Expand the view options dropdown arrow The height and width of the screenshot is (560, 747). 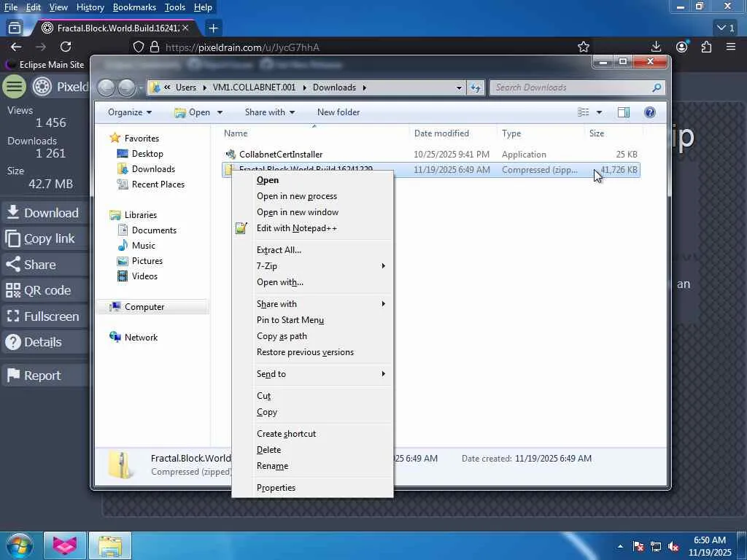599,112
